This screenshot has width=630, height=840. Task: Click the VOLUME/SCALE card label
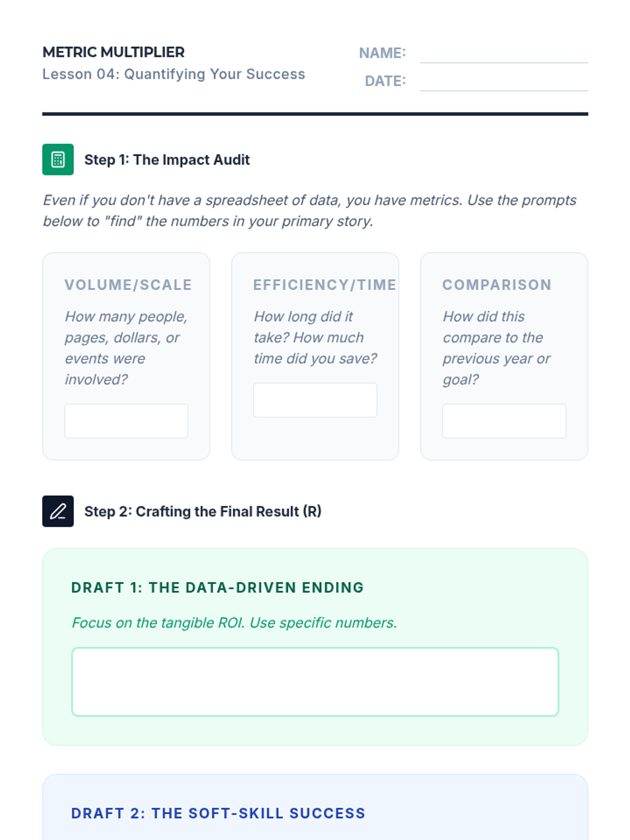128,285
